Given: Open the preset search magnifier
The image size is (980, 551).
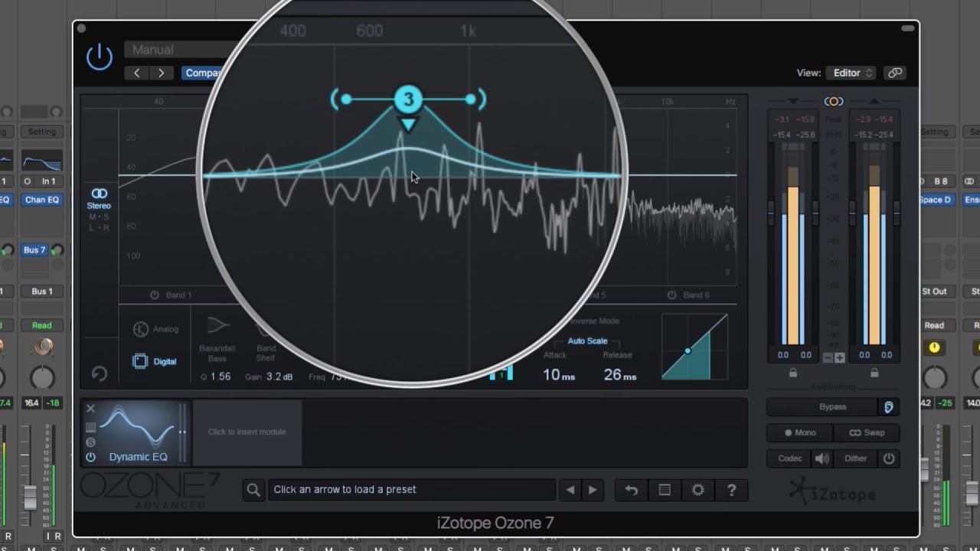Looking at the screenshot, I should point(253,490).
